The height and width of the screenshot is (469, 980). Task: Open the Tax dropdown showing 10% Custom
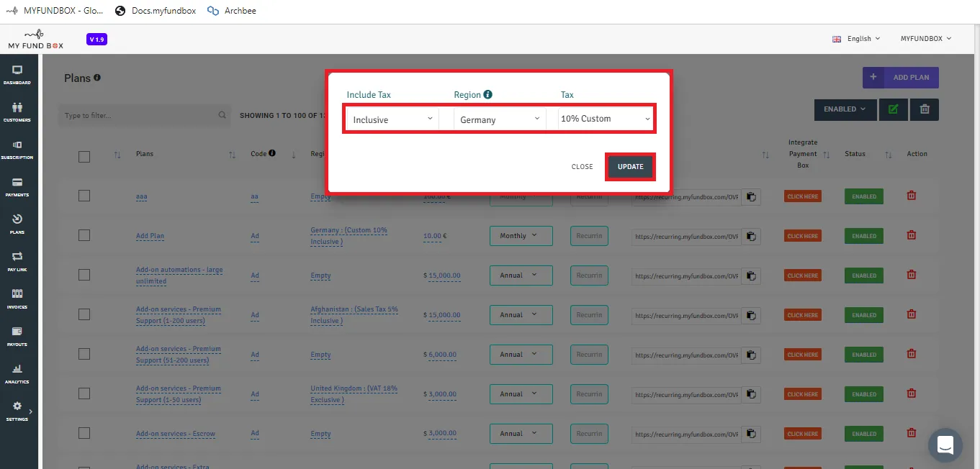click(x=606, y=119)
